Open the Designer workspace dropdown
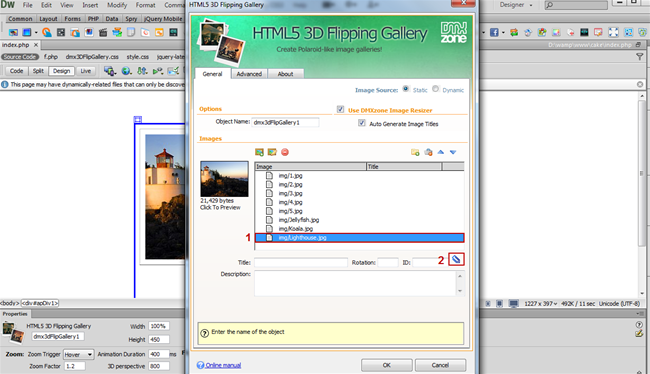This screenshot has height=374, width=650. [x=516, y=5]
